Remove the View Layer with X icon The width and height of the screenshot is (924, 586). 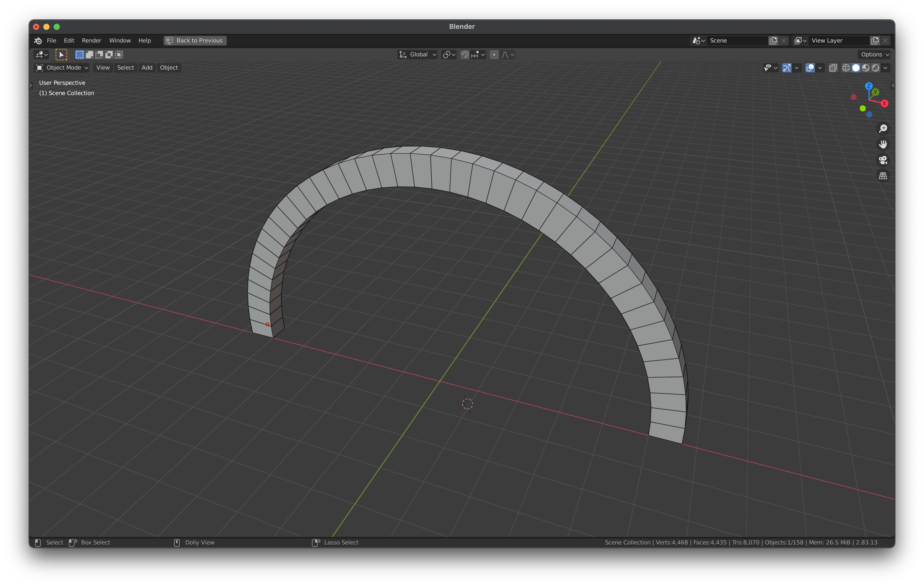[x=886, y=41]
